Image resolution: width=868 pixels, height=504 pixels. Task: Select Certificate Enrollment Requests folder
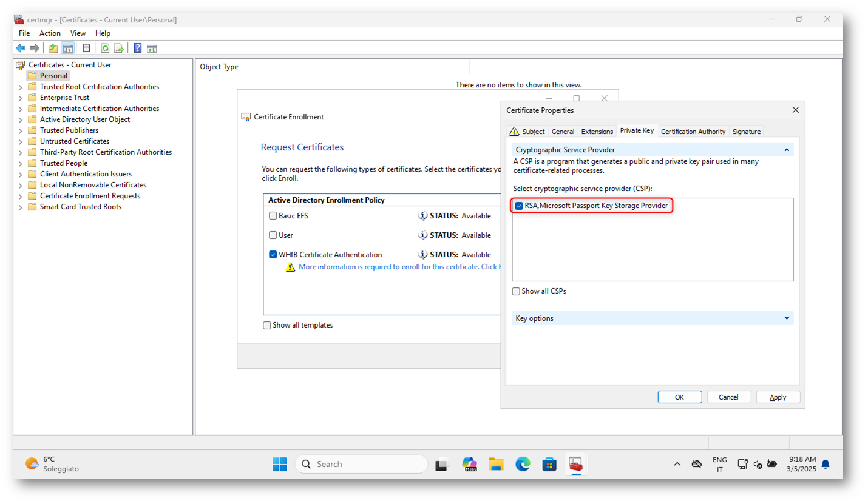tap(90, 196)
